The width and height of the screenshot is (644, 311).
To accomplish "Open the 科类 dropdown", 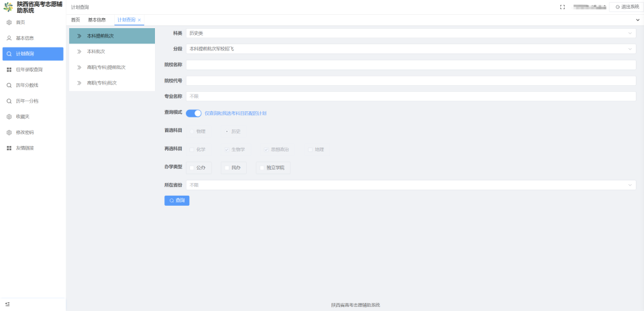I will (x=411, y=34).
